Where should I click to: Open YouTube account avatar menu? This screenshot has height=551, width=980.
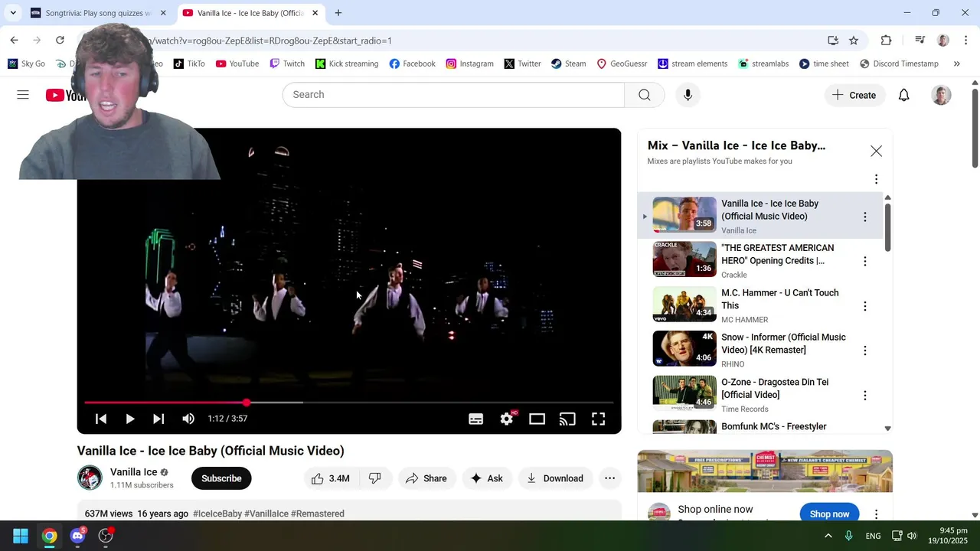tap(941, 95)
